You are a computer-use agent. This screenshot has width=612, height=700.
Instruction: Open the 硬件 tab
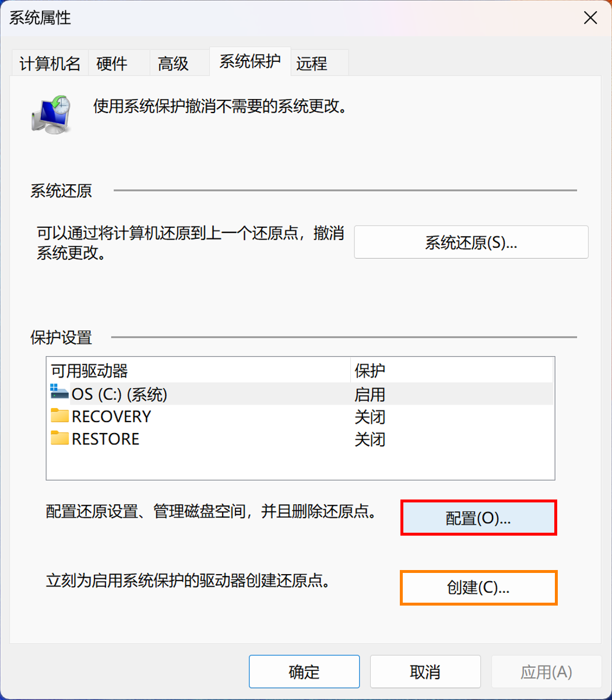pos(112,64)
